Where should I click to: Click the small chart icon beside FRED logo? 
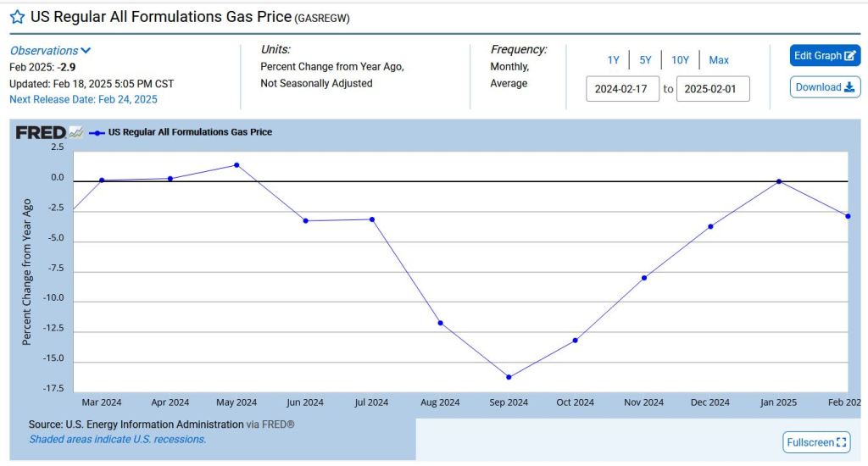pos(75,132)
